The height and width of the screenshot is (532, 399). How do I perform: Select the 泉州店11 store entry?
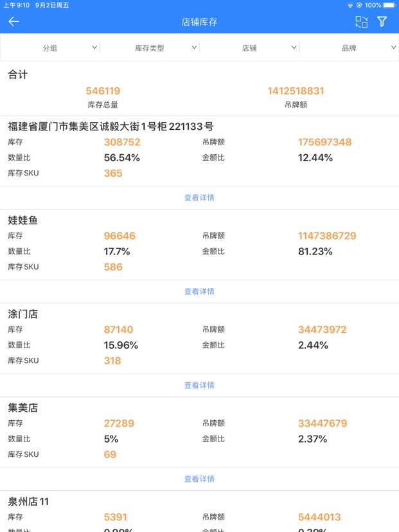(28, 502)
